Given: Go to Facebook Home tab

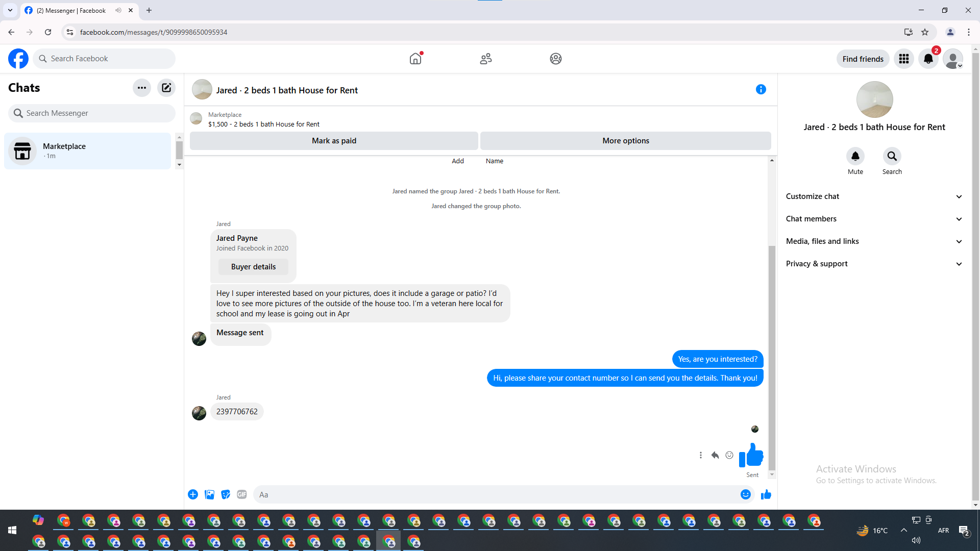Looking at the screenshot, I should coord(415,59).
